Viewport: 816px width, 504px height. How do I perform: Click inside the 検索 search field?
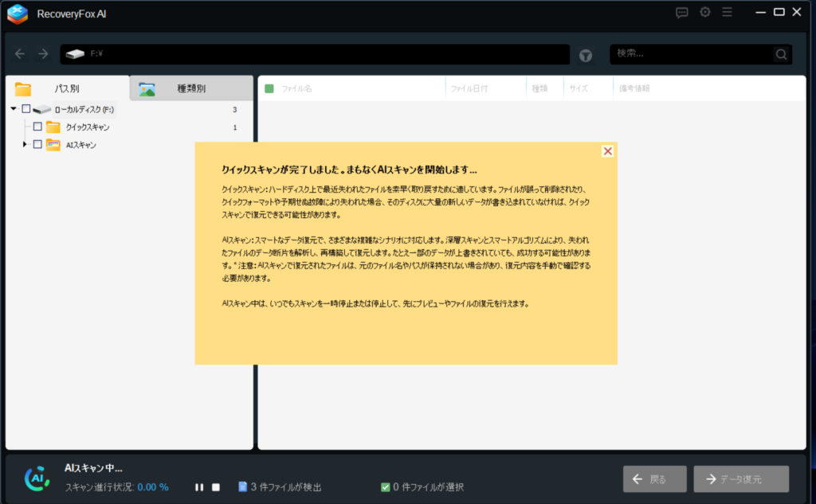(x=689, y=54)
